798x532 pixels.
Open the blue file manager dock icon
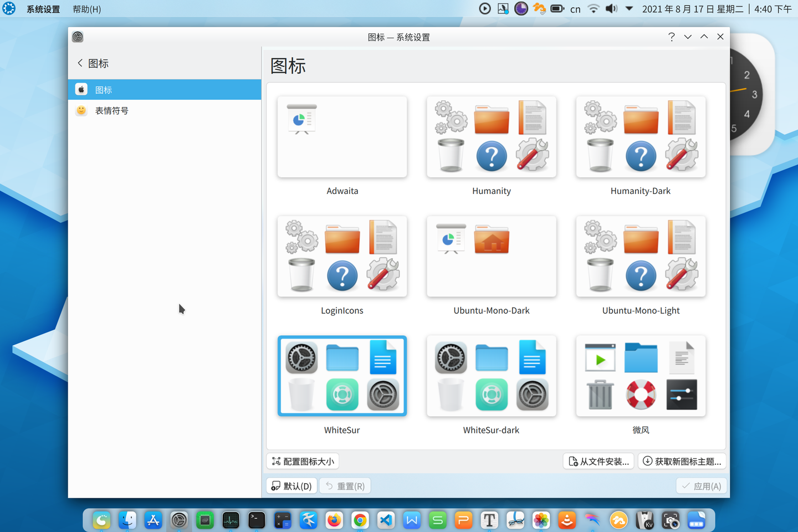[696, 520]
